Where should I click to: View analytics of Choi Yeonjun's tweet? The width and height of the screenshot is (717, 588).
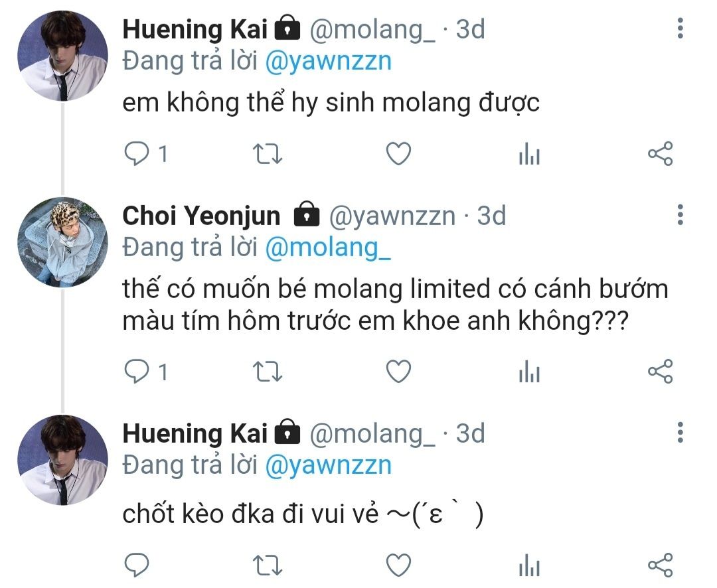coord(529,372)
